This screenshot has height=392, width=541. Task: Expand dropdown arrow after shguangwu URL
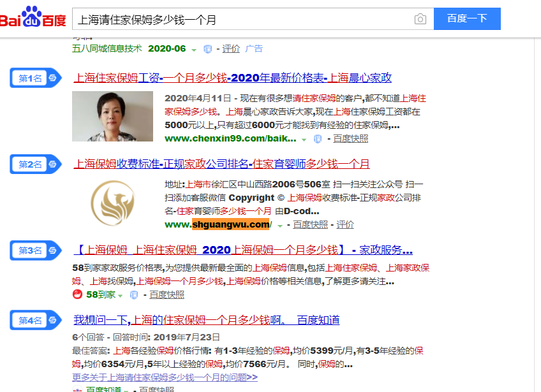pyautogui.click(x=280, y=226)
